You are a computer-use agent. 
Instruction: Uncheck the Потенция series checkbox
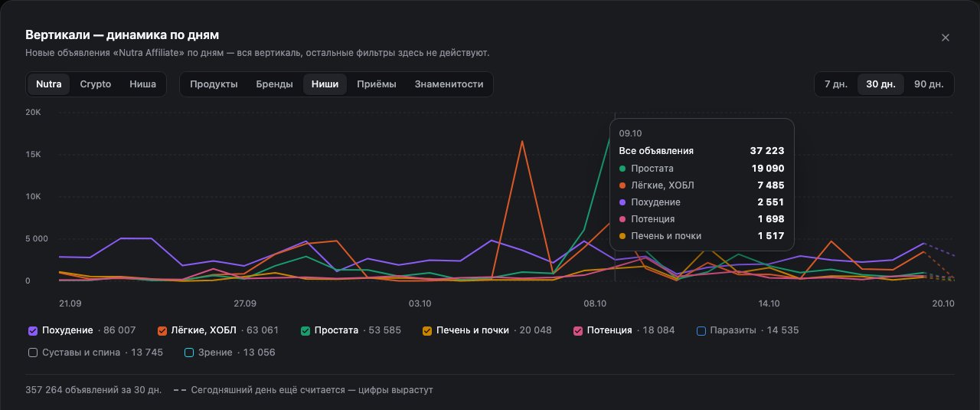pos(579,330)
